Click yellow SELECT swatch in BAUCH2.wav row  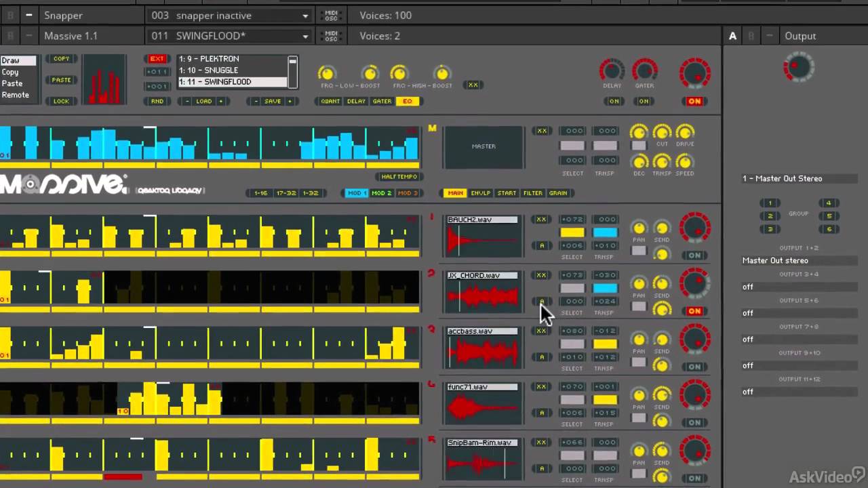(x=572, y=232)
